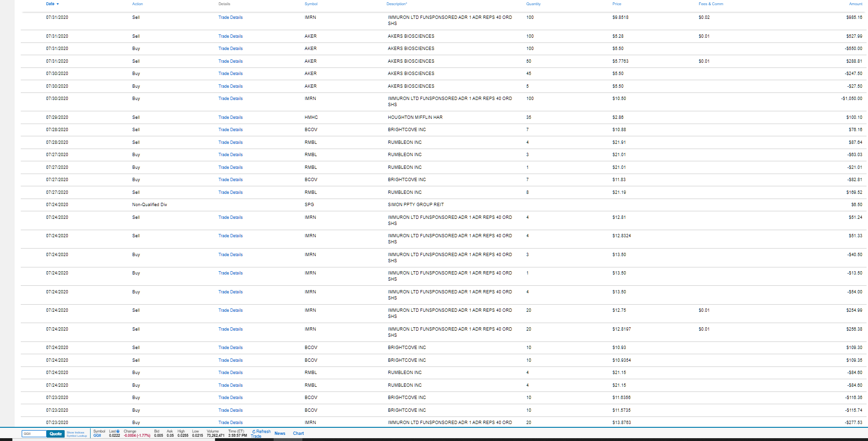The height and width of the screenshot is (441, 868).
Task: Open the Symbol Lookup link
Action: [x=77, y=436]
